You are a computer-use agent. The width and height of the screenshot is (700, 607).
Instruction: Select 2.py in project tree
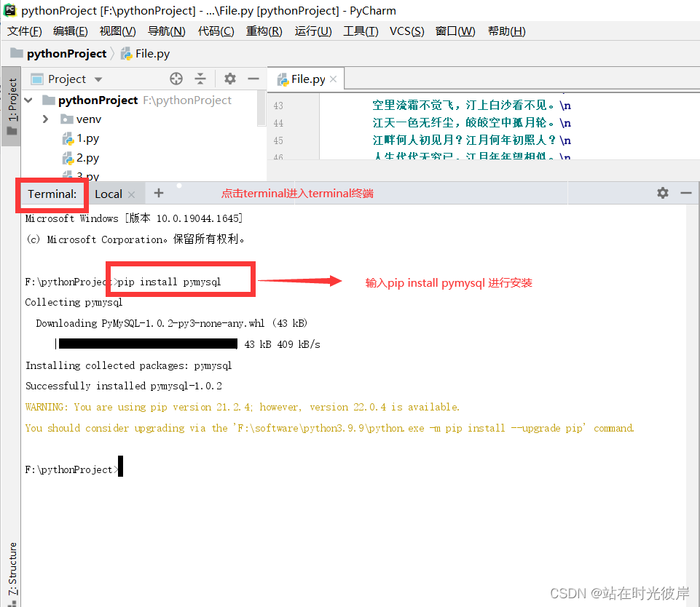pos(87,158)
